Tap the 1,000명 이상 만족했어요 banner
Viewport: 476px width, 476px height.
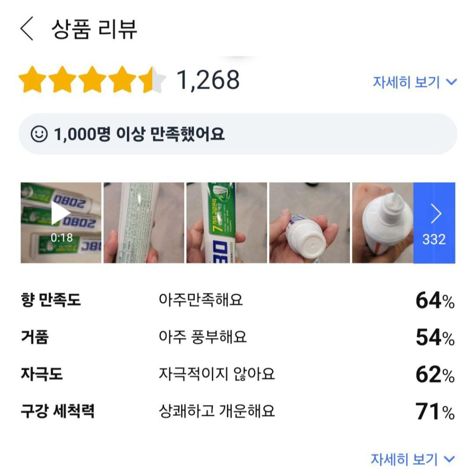[237, 134]
